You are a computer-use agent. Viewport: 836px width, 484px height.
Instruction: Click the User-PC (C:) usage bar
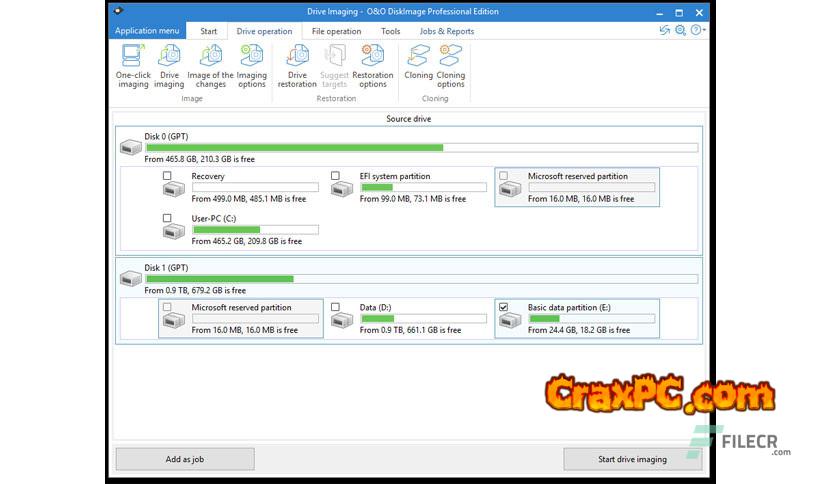(x=255, y=230)
